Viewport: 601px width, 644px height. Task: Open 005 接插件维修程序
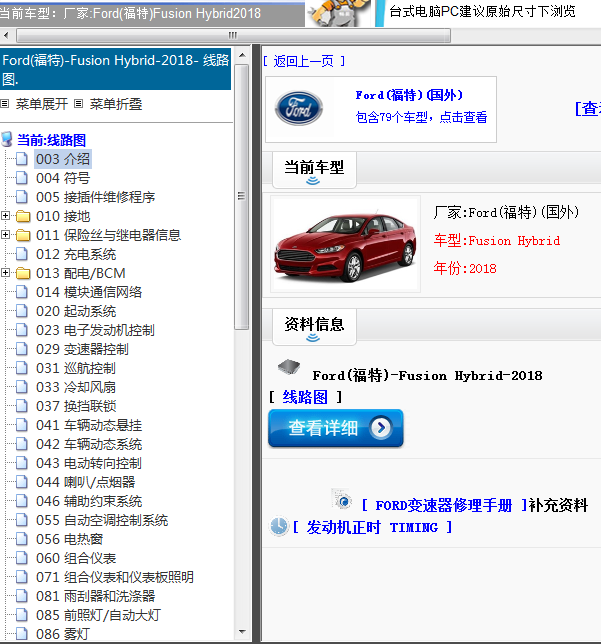pos(95,197)
